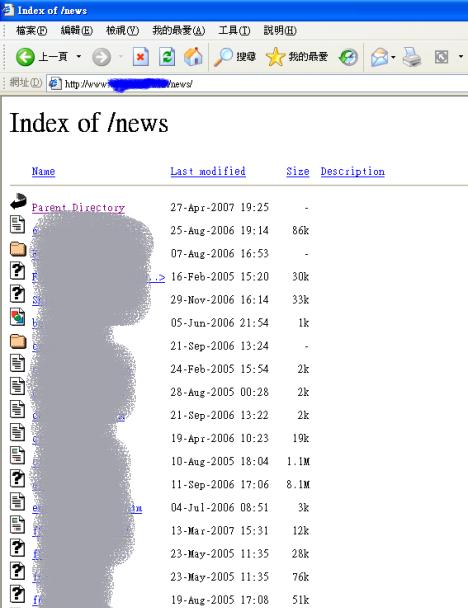Open the History clock icon

(348, 57)
